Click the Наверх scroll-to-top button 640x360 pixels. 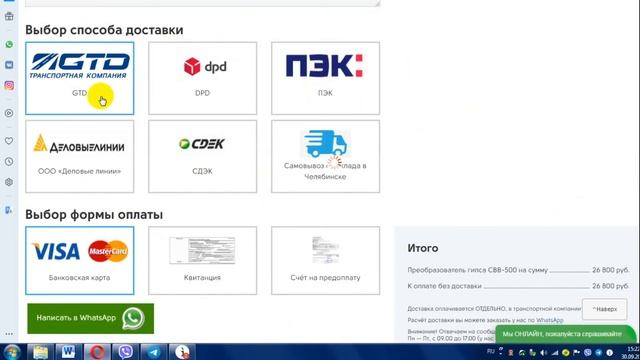click(x=604, y=309)
